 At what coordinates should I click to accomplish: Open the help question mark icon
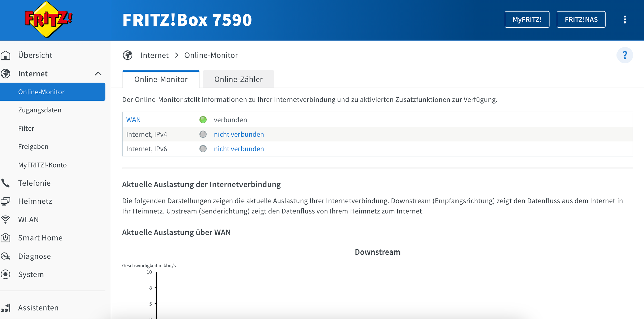click(625, 55)
